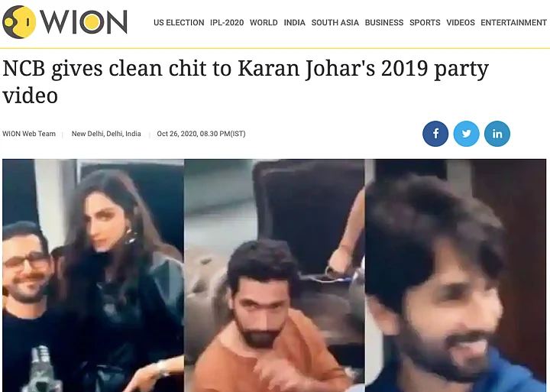Go to the WORLD section
Screen dimensions: 550x392
pyautogui.click(x=264, y=22)
